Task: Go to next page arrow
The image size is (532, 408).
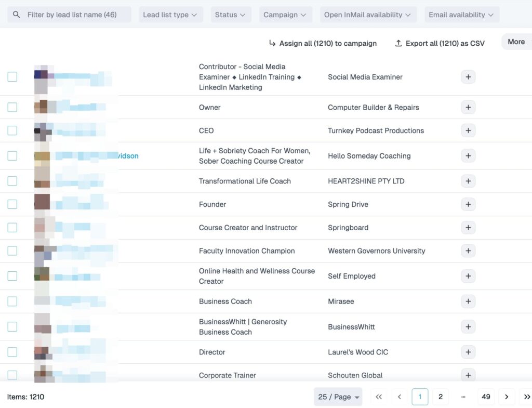Action: pos(507,397)
